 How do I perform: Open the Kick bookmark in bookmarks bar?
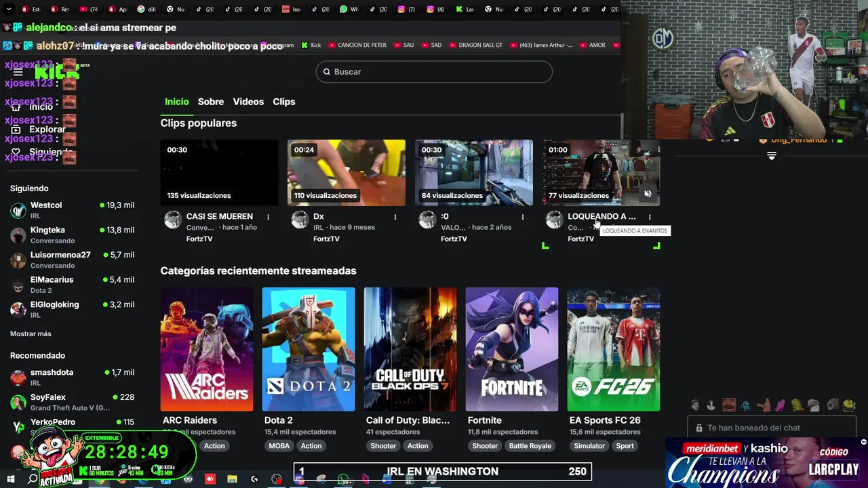point(311,45)
